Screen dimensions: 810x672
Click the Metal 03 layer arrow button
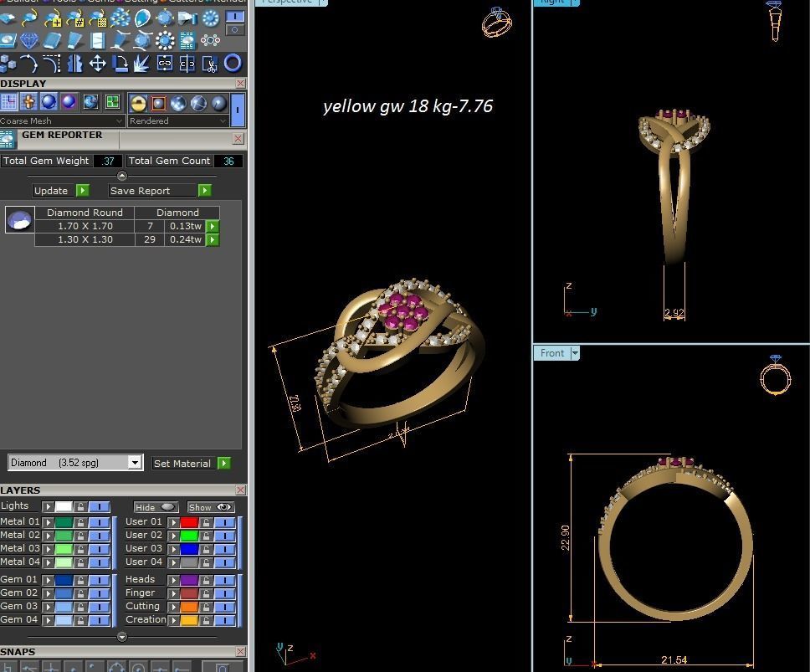(48, 549)
